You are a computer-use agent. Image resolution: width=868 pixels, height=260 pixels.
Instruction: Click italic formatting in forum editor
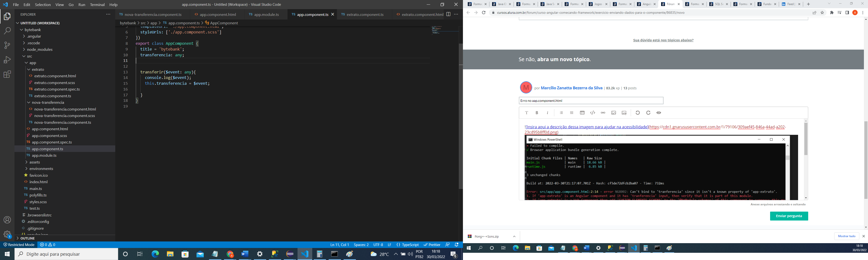click(548, 113)
